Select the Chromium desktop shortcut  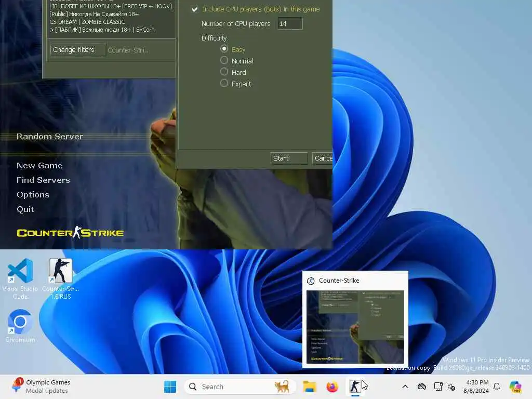pos(20,326)
